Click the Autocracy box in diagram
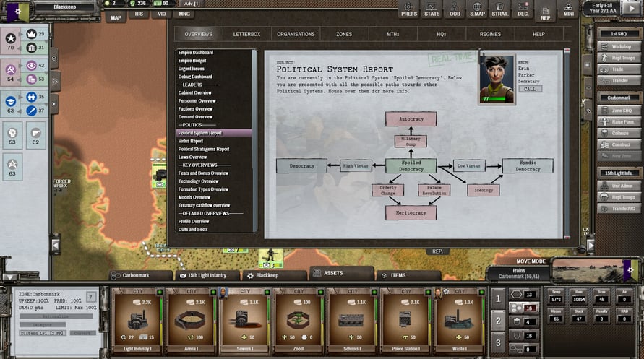Viewport: 644px width, 359px height. tap(411, 119)
